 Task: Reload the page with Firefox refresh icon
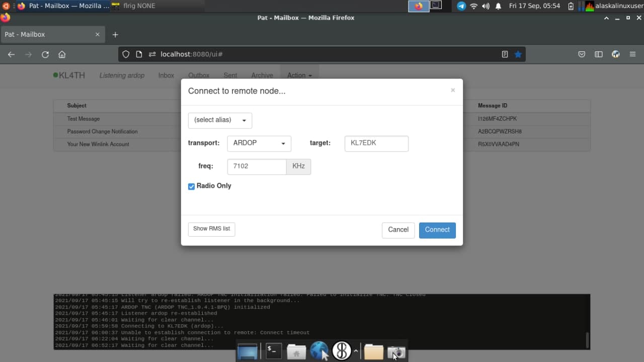[45, 54]
